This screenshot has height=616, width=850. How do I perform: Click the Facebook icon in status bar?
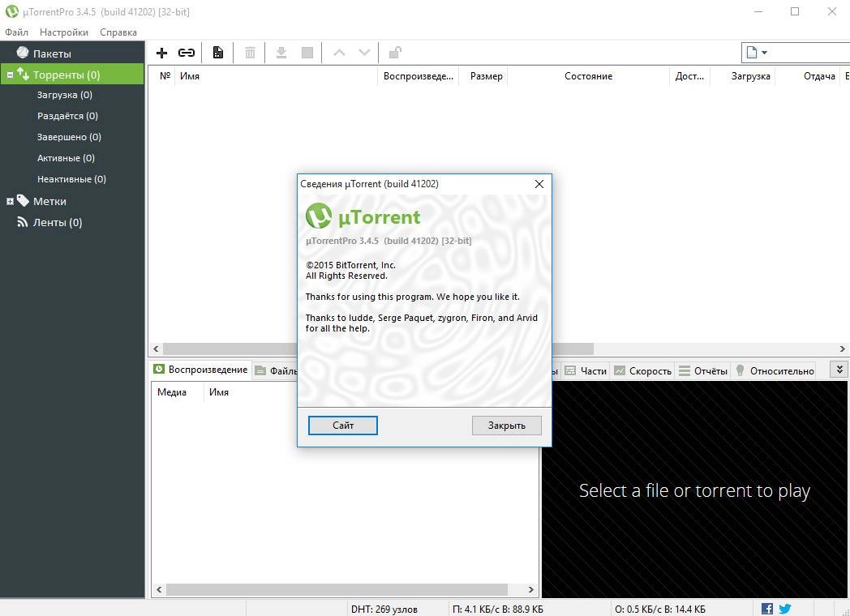766,609
